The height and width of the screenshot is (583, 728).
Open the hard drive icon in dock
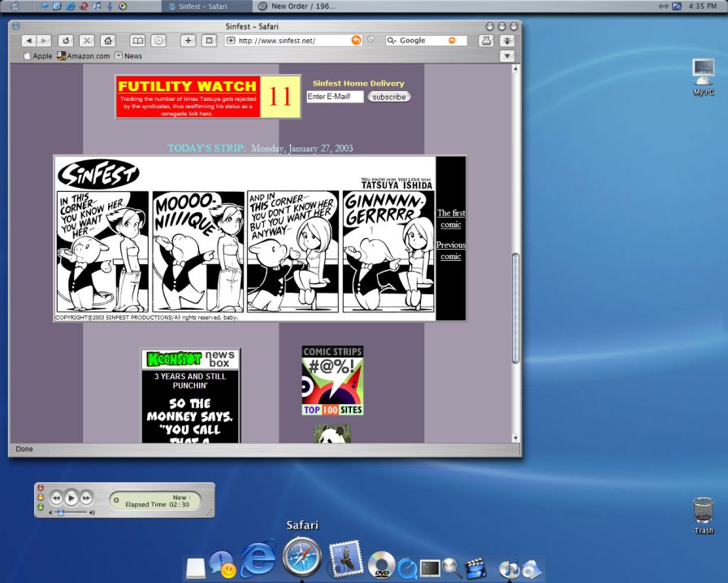196,568
